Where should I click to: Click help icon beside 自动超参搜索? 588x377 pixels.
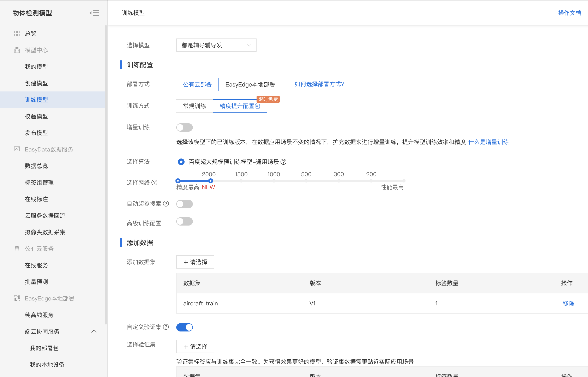pos(166,204)
